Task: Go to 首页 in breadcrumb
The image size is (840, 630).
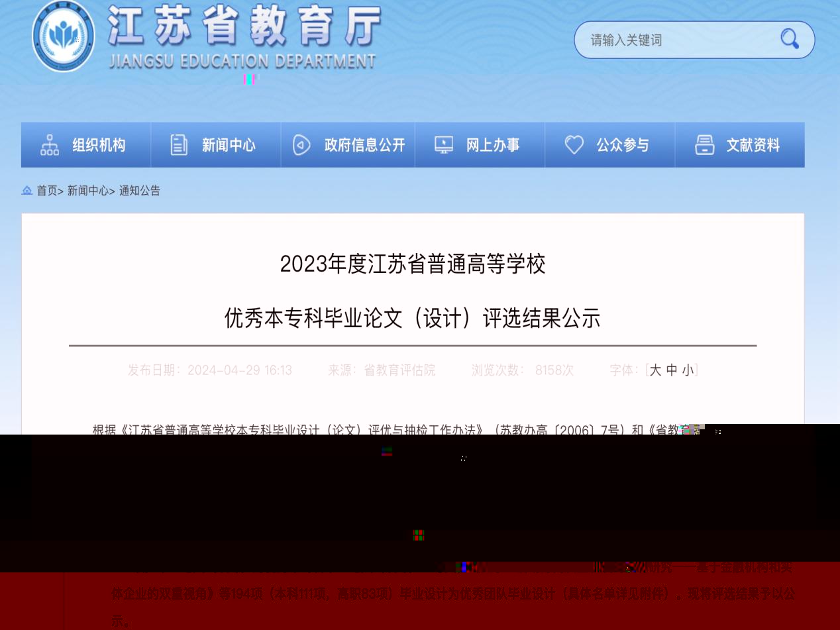Action: [46, 191]
